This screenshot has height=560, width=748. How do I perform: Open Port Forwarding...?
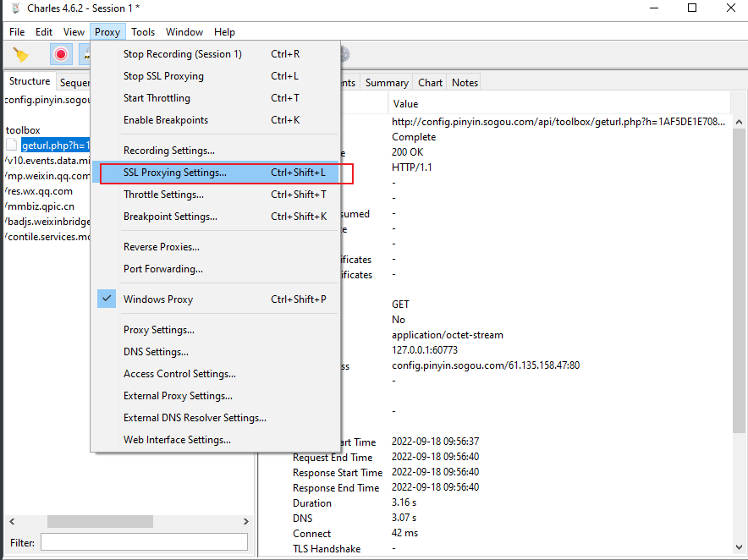coord(214,268)
